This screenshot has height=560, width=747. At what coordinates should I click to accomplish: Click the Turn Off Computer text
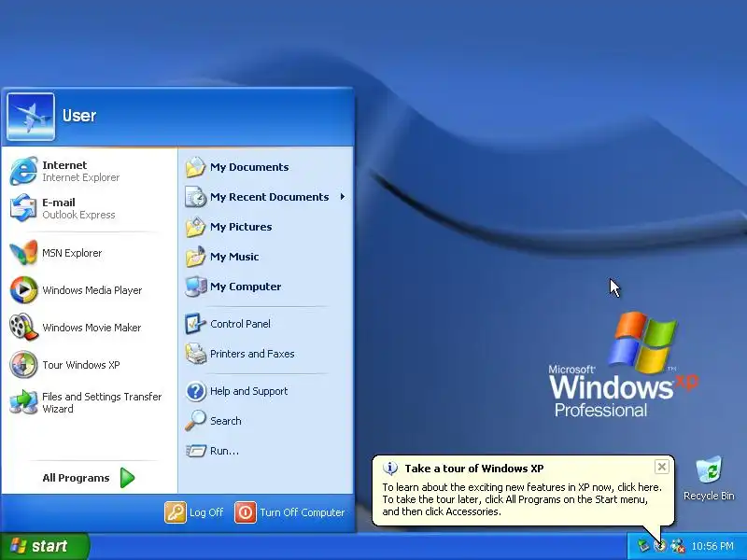(302, 512)
